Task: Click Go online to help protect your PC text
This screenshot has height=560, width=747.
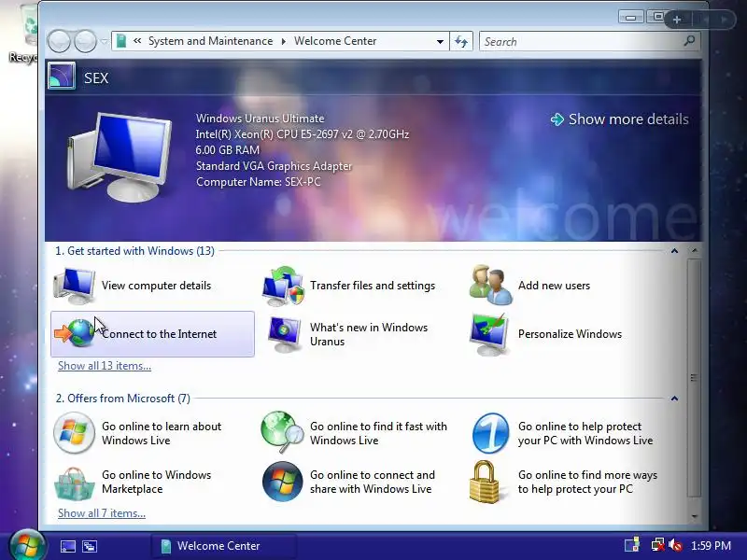Action: [x=585, y=433]
